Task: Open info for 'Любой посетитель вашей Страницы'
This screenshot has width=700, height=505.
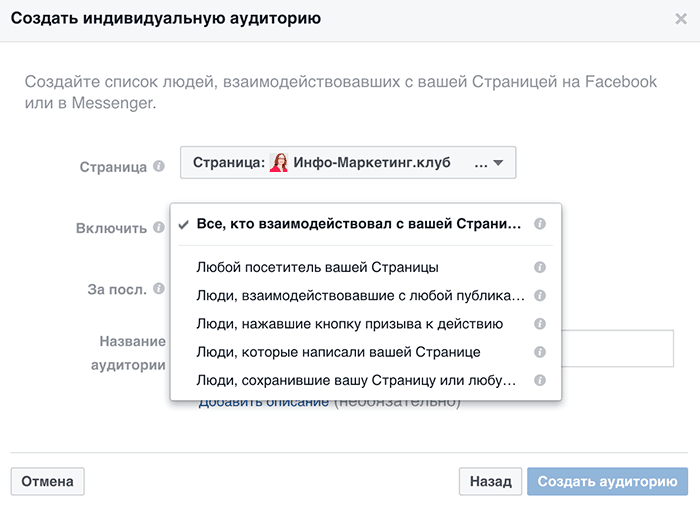Action: 540,267
